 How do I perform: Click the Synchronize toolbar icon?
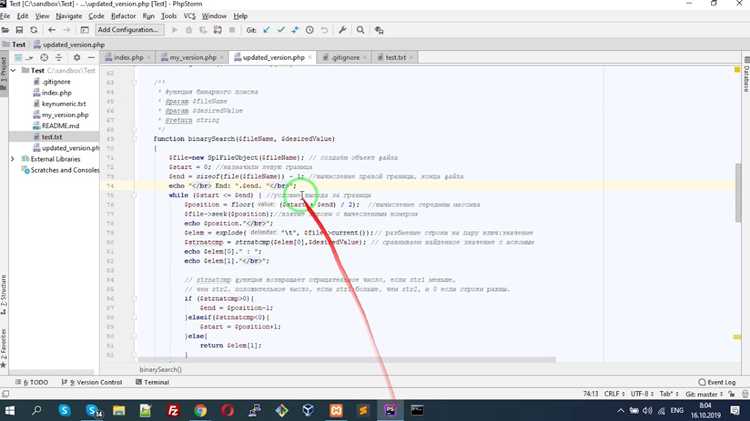(33, 30)
